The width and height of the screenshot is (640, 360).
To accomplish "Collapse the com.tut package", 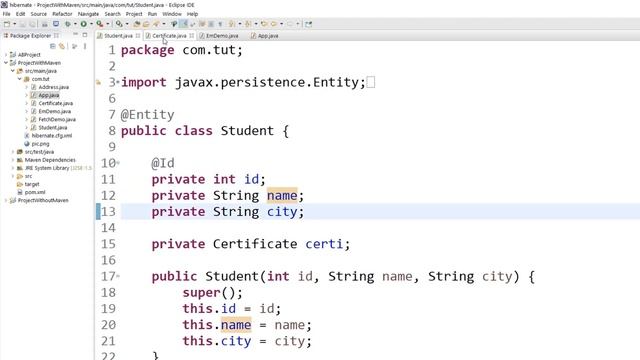I will (x=19, y=79).
